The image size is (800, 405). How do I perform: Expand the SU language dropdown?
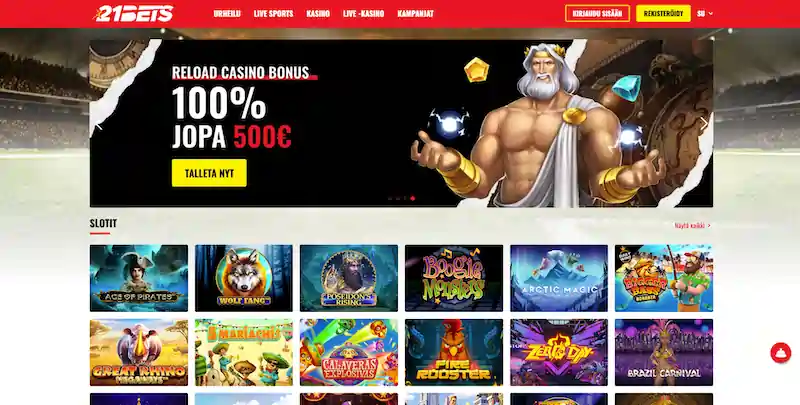click(x=705, y=14)
